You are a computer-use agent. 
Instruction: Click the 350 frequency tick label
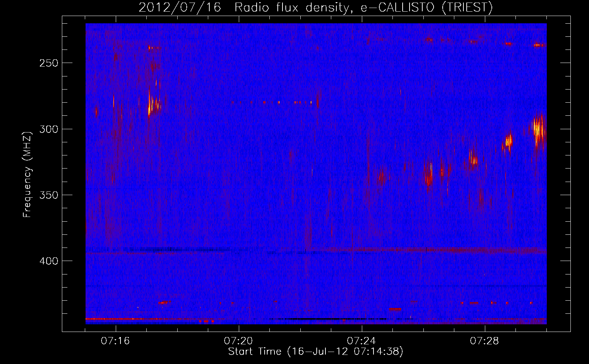pos(48,195)
